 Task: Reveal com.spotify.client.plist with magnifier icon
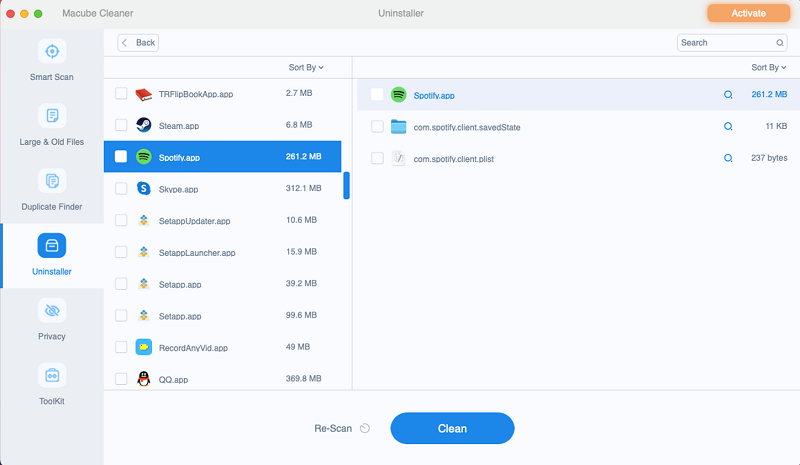(x=728, y=158)
